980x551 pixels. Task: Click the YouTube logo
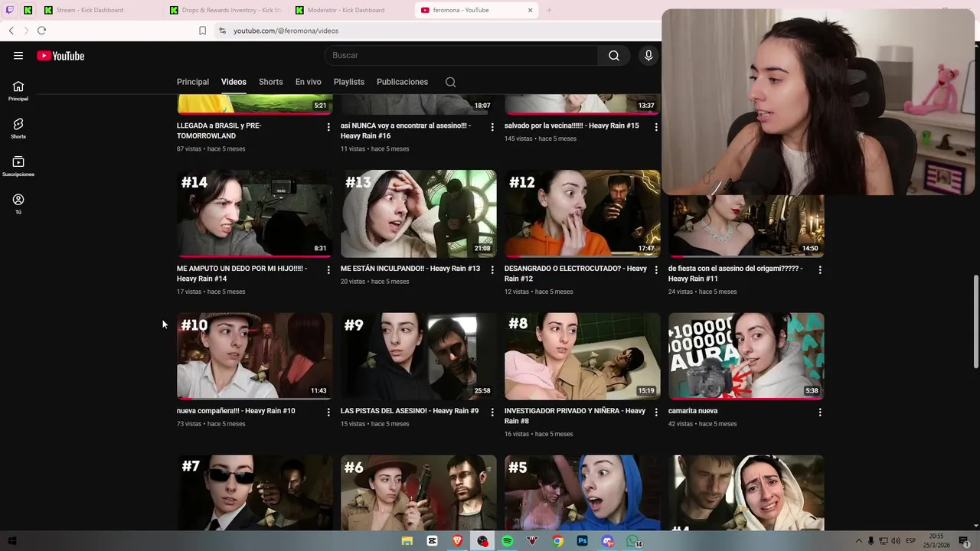pos(60,56)
